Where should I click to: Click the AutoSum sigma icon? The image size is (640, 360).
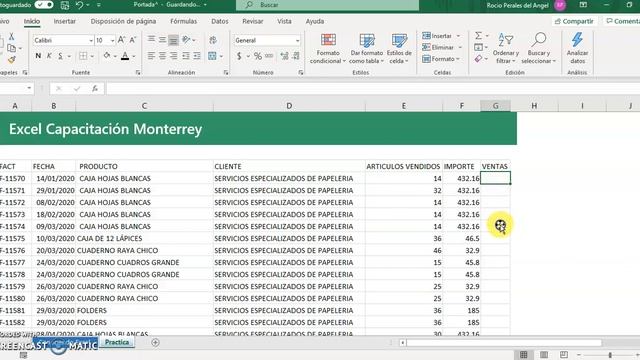(x=478, y=36)
